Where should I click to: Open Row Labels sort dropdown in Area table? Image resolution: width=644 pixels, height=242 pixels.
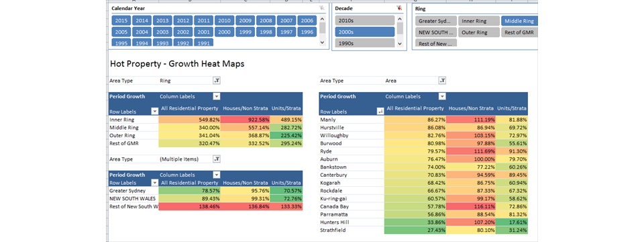click(380, 111)
